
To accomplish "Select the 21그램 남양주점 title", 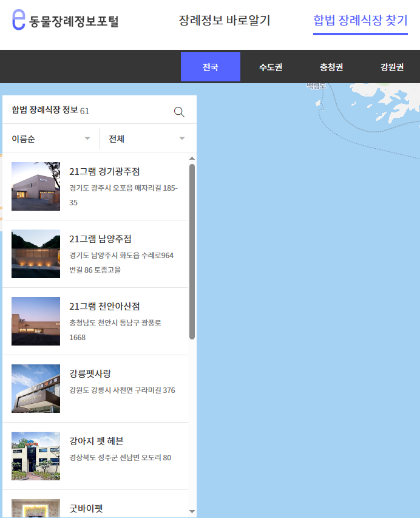I will [100, 239].
